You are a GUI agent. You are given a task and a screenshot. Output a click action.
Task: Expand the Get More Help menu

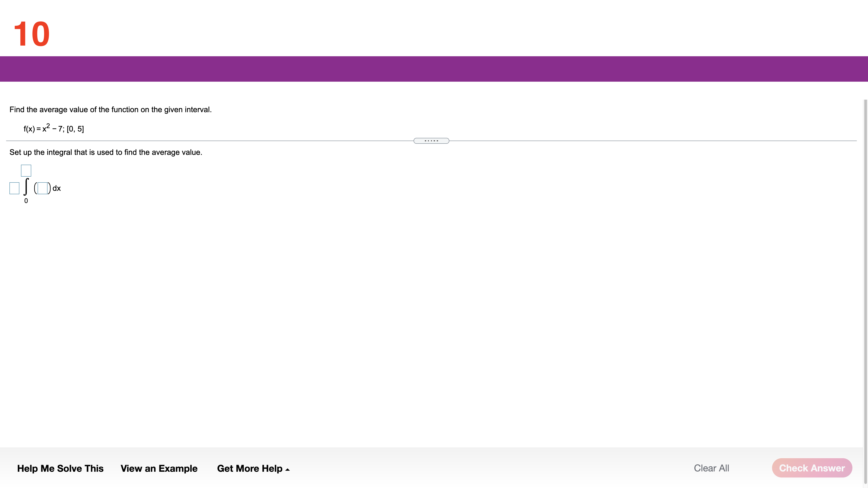pos(250,468)
